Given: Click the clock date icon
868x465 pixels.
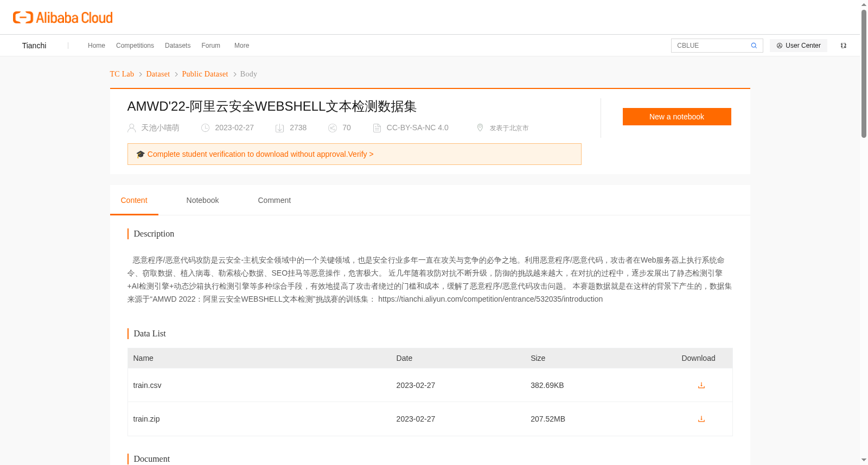Looking at the screenshot, I should [205, 128].
